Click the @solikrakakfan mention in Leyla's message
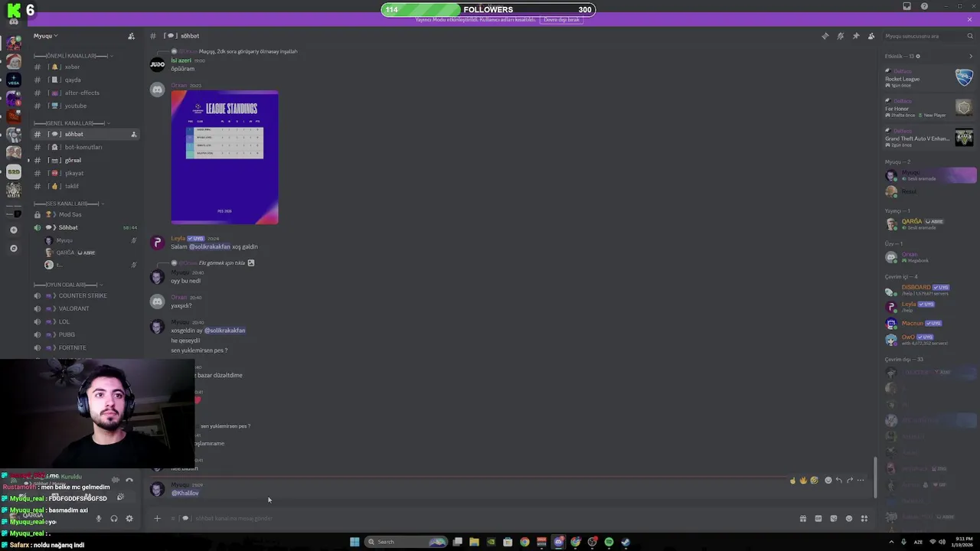The height and width of the screenshot is (551, 980). pos(210,246)
